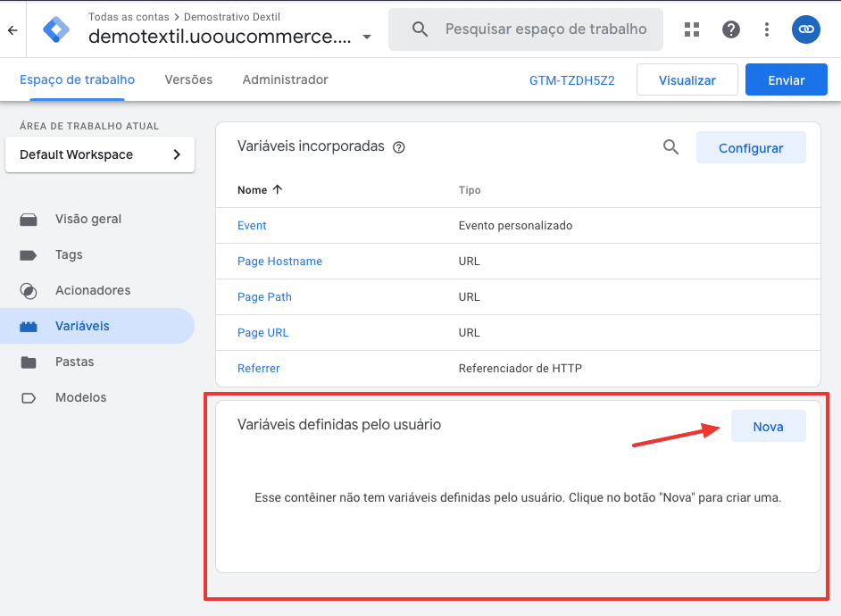Click Demostrativo Dextil breadcrumb
Viewport: 841px width, 616px height.
click(x=232, y=17)
